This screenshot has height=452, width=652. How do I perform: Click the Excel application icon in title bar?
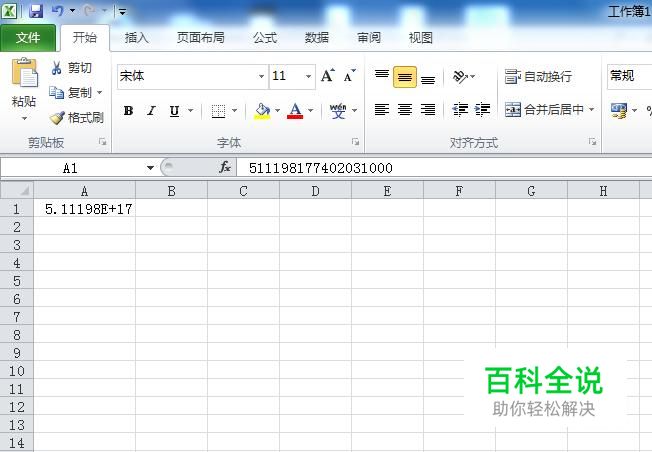coord(9,11)
